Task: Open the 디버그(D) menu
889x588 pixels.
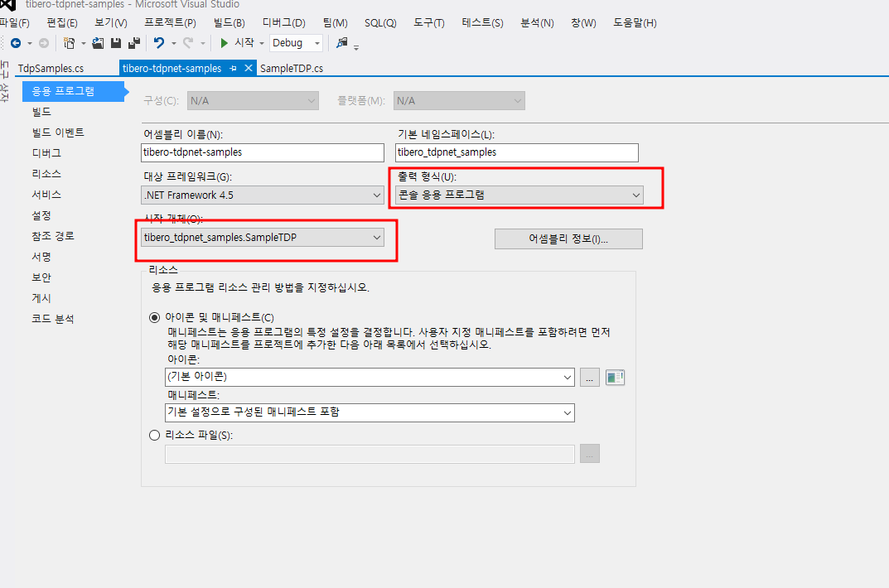Action: tap(284, 22)
